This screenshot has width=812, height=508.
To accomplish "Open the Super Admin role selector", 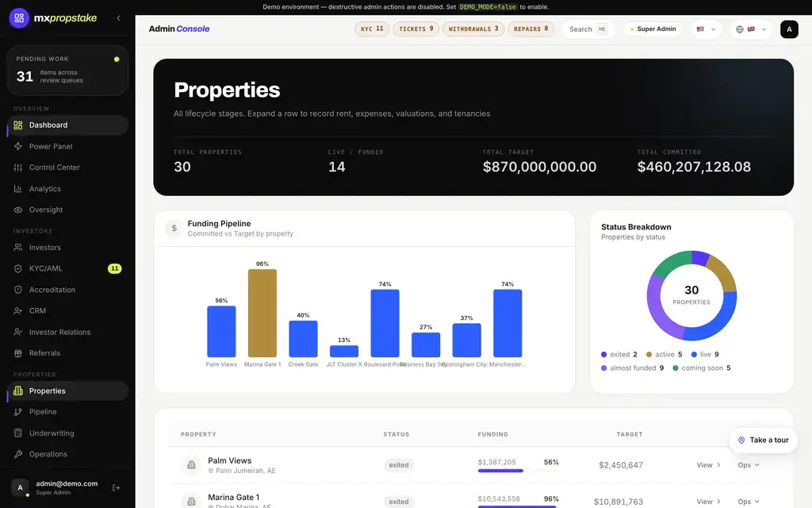I will point(653,29).
